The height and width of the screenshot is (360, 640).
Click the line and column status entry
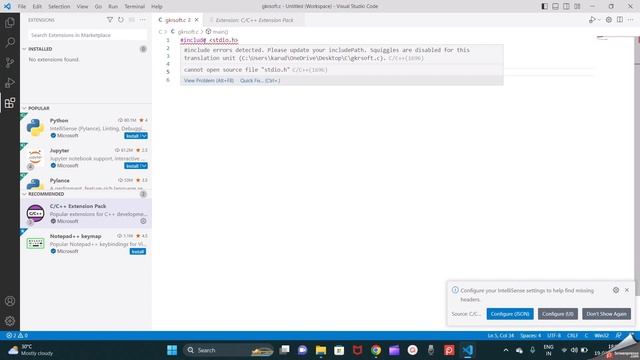tap(500, 336)
